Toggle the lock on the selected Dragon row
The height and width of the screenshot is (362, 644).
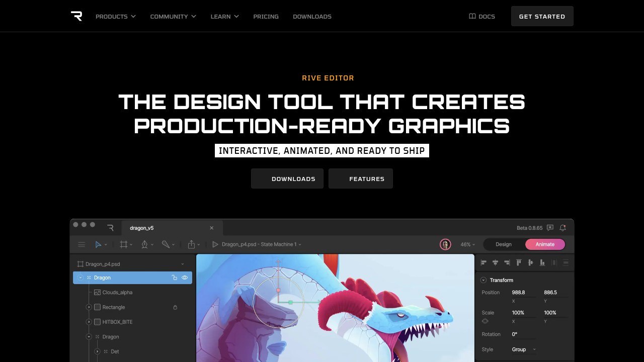(174, 278)
